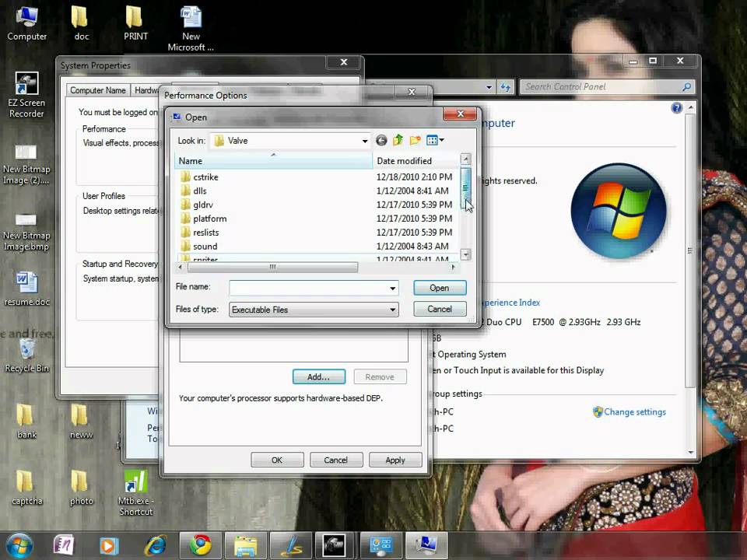Click the horizontal scrollbar thumb in file list

pyautogui.click(x=272, y=267)
